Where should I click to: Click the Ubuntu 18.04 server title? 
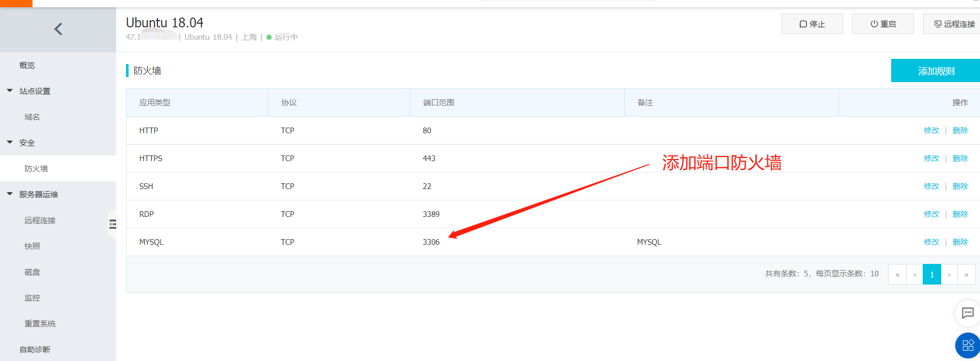pyautogui.click(x=165, y=23)
